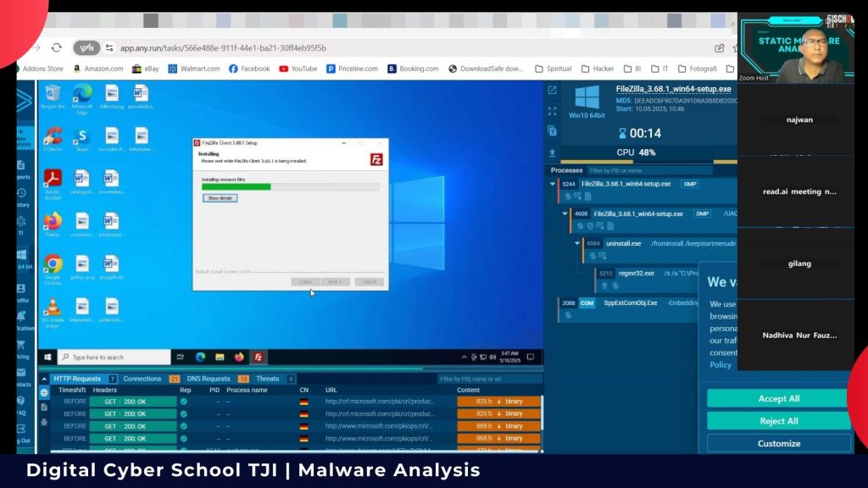This screenshot has height=488, width=868.
Task: Click Show details in the FileZilla installer
Action: point(220,197)
